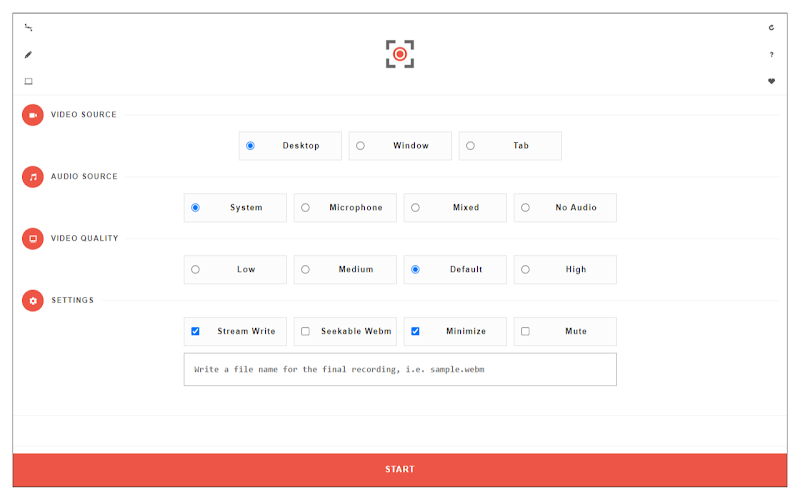Click the refresh reset icon

click(771, 28)
